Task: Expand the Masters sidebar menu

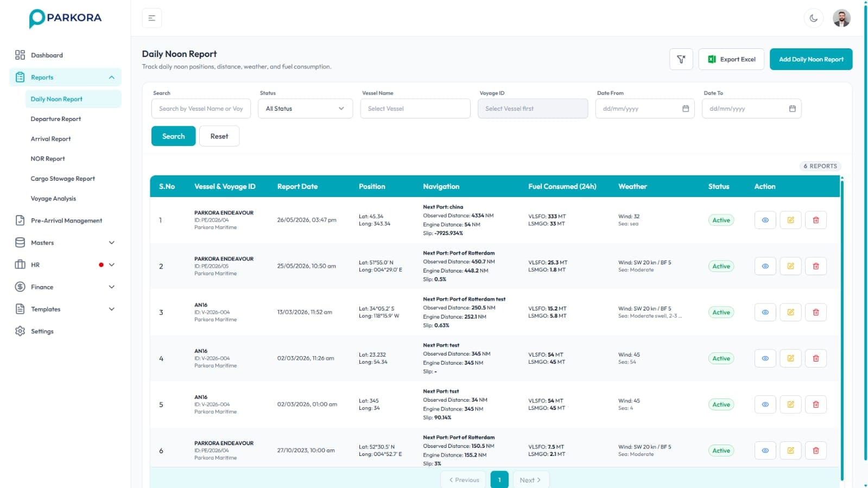Action: pyautogui.click(x=65, y=243)
